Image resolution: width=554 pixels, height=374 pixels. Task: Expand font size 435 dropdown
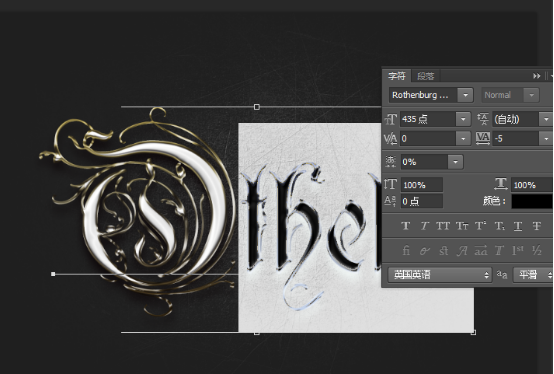tap(463, 119)
